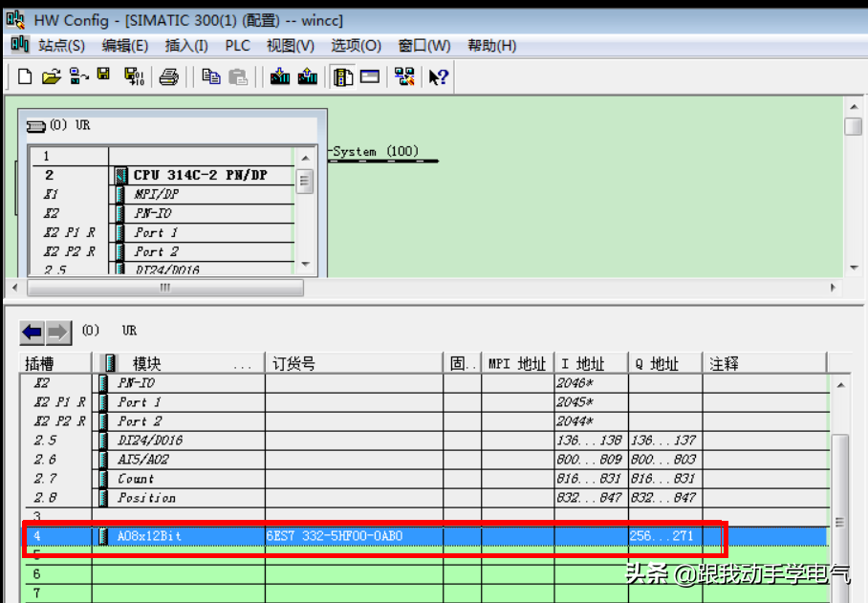This screenshot has width=868, height=603.
Task: Open the 编辑(E) menu
Action: (124, 45)
